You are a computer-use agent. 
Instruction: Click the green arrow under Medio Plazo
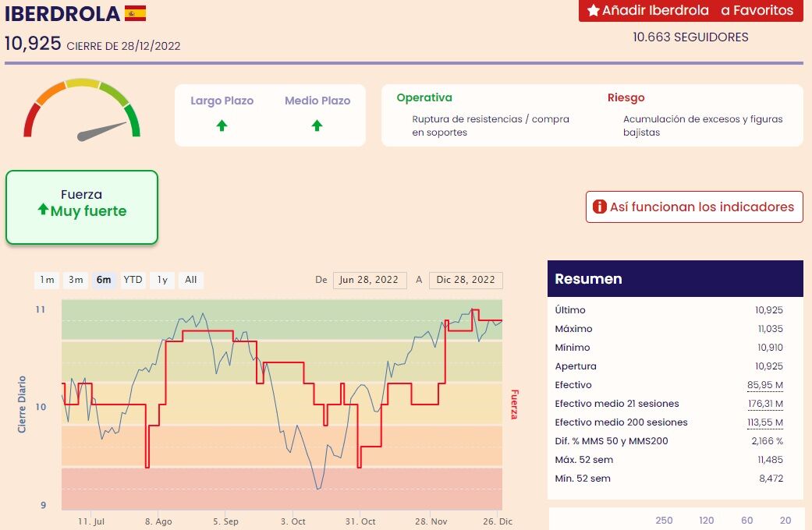(317, 125)
